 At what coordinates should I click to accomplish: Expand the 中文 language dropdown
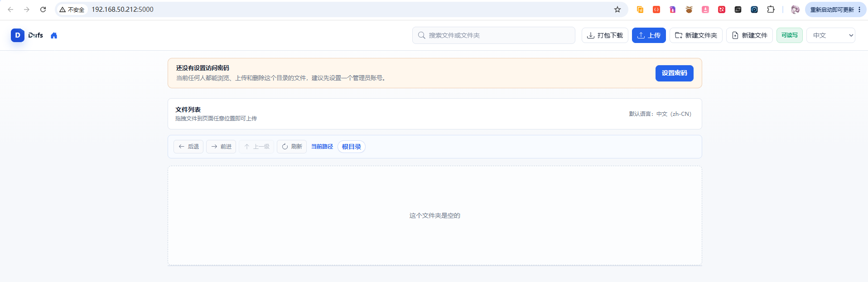830,35
